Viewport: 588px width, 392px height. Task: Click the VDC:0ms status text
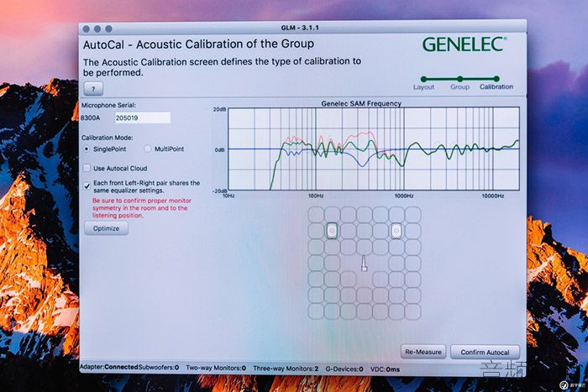coord(385,369)
